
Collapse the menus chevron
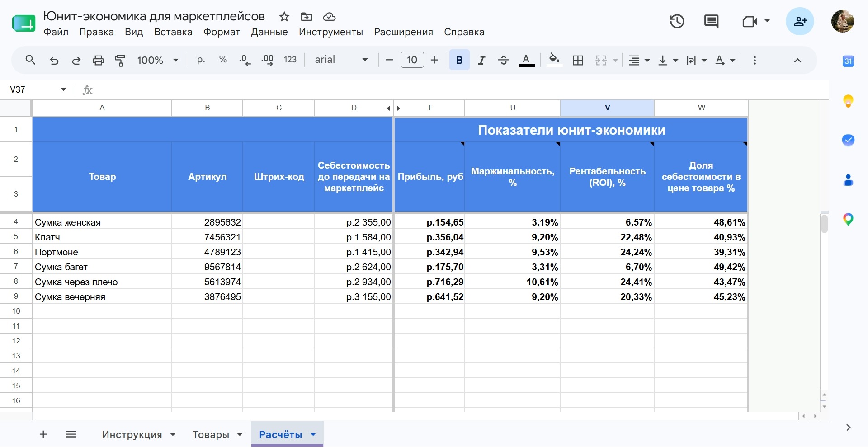797,60
